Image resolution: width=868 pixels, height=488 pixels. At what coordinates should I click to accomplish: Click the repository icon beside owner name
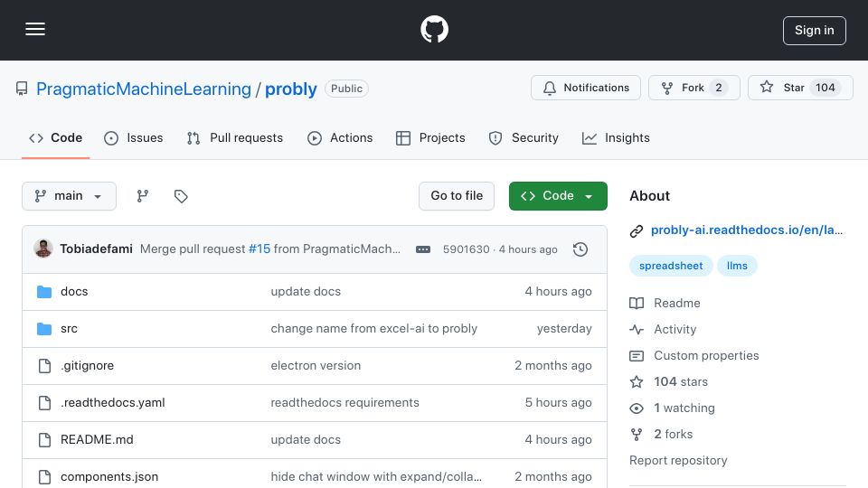coord(22,89)
